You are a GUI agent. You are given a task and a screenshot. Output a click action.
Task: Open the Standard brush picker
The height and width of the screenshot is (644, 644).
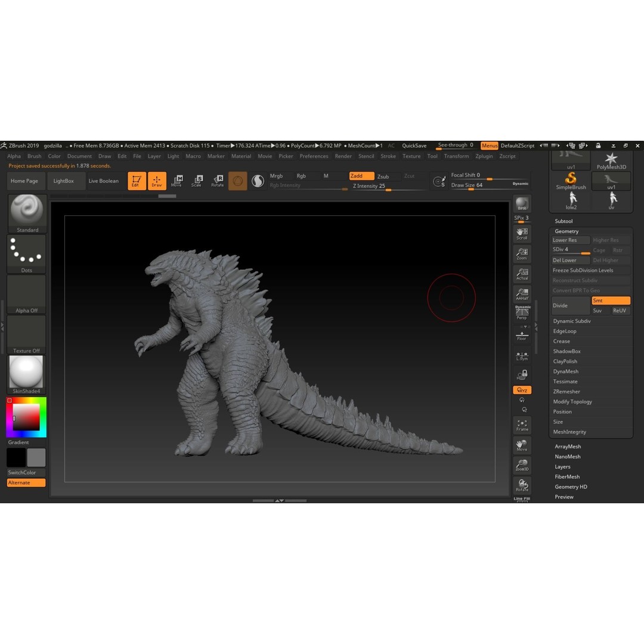(x=27, y=213)
